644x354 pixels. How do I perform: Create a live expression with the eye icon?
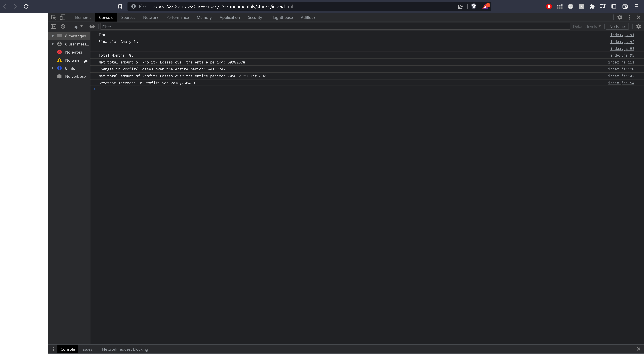pyautogui.click(x=92, y=26)
